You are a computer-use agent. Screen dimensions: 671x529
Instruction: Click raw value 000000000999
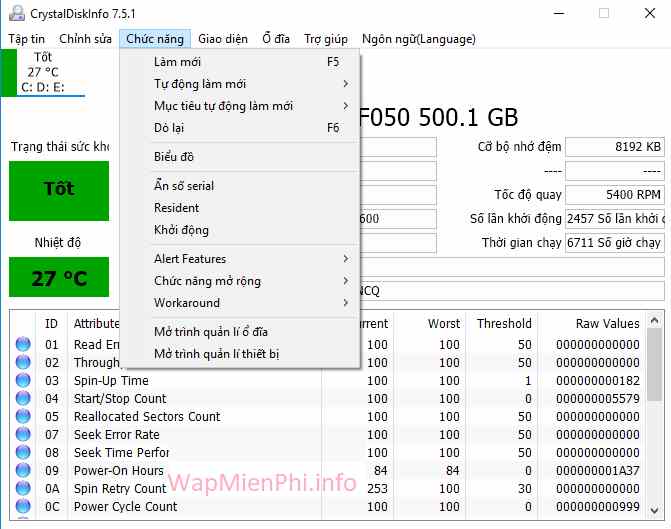click(598, 506)
